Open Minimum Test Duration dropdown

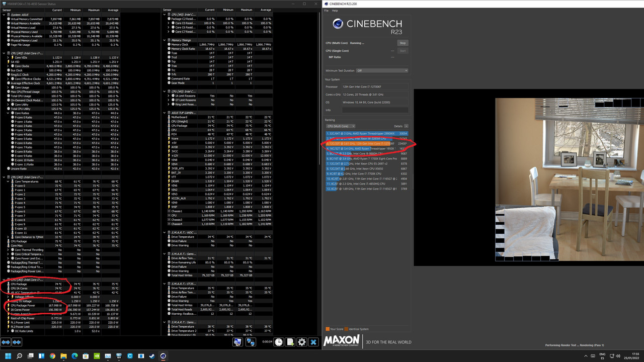pyautogui.click(x=382, y=70)
